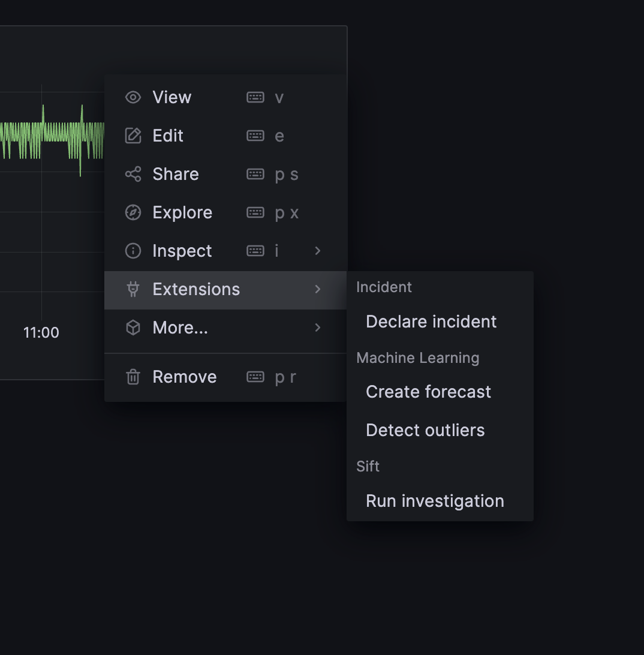
Task: Click the keyboard shortcut icon for View
Action: tap(255, 97)
